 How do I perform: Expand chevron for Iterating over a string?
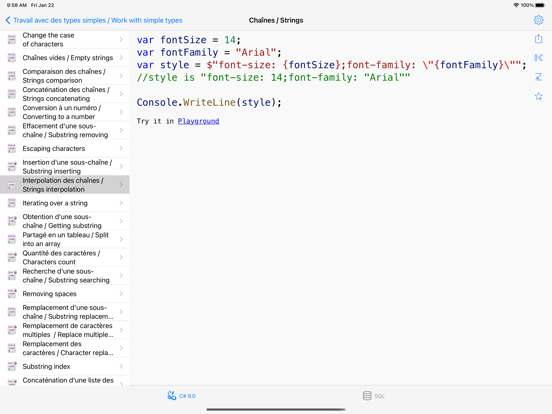tap(121, 203)
